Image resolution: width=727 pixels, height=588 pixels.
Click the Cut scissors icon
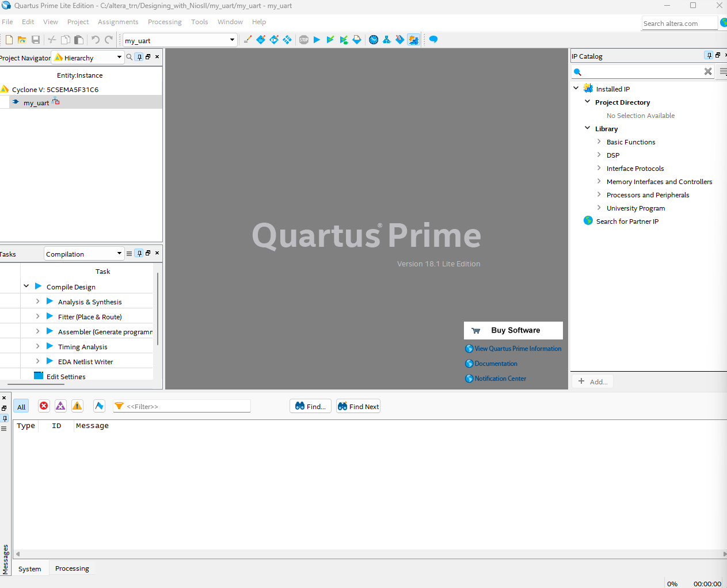[x=52, y=40]
